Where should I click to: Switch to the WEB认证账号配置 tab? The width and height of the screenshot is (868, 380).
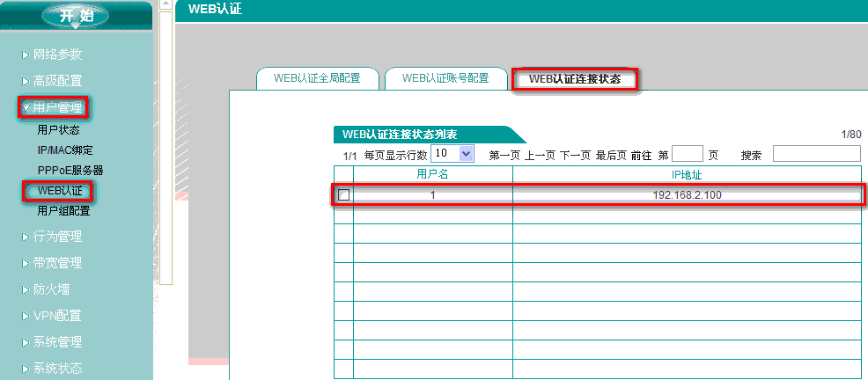pos(445,78)
